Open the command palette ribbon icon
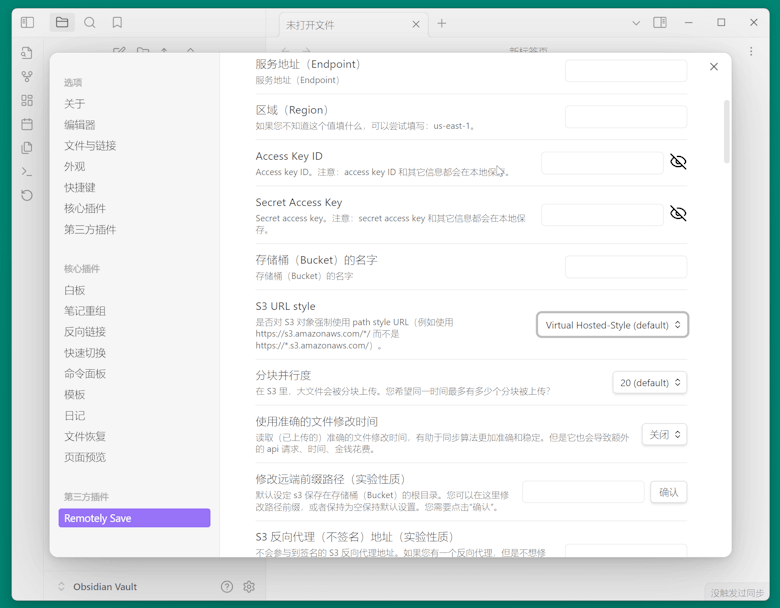 (27, 172)
